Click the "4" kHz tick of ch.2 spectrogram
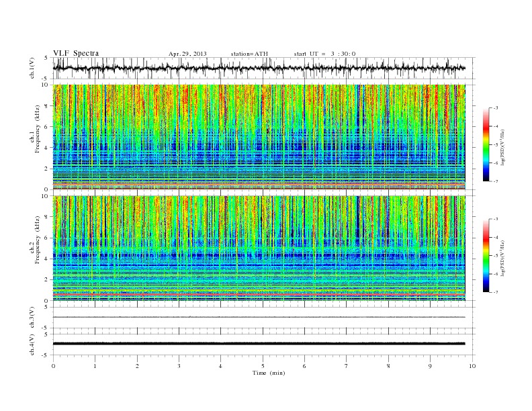 point(47,259)
